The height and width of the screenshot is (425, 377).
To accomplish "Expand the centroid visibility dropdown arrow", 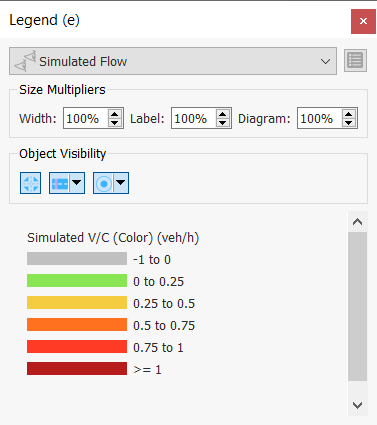I will 121,183.
